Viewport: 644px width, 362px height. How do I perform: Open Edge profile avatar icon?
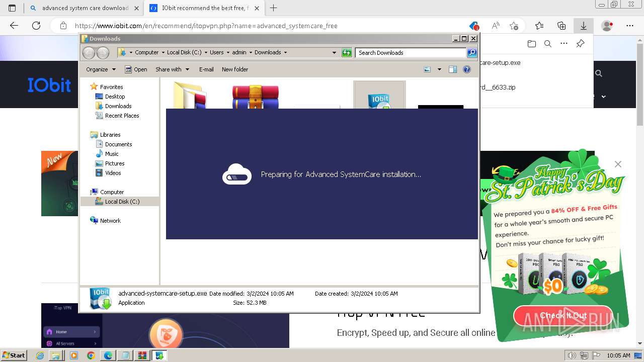pos(607,26)
